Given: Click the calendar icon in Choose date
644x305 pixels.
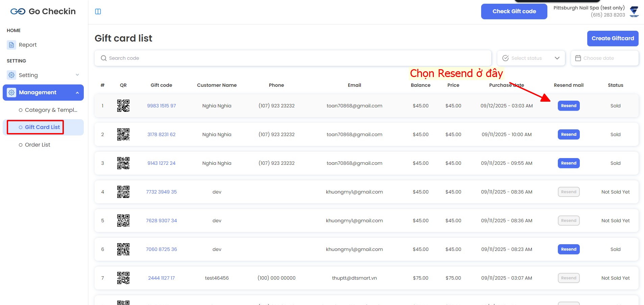Looking at the screenshot, I should point(578,58).
